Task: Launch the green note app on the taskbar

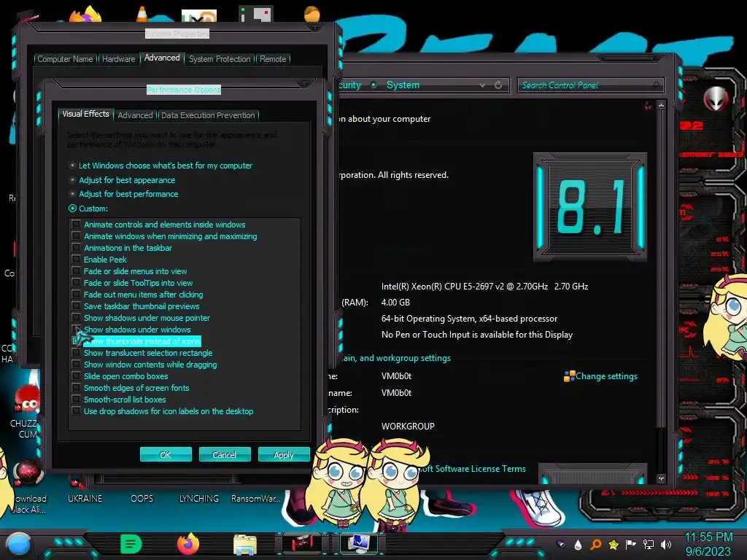Action: [x=131, y=544]
